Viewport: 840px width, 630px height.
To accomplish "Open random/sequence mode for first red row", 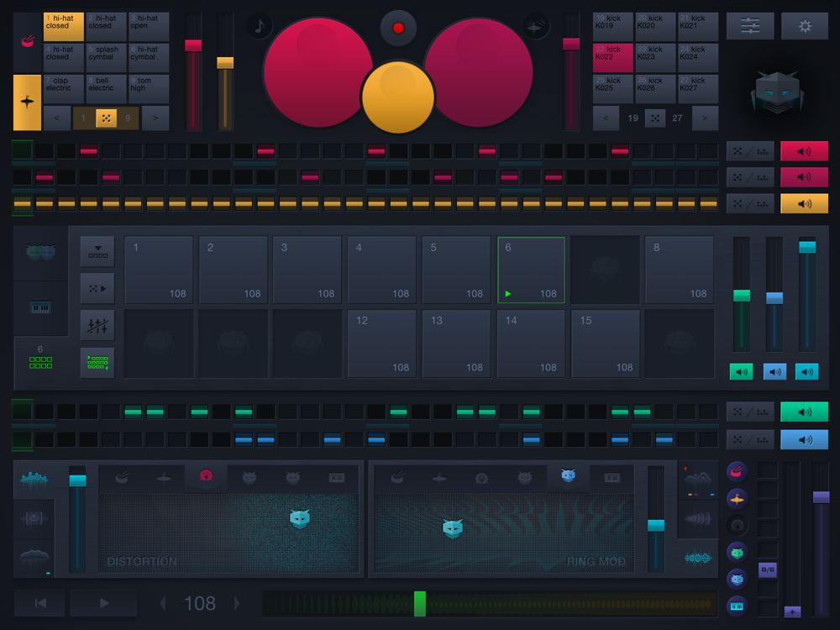I will 750,151.
